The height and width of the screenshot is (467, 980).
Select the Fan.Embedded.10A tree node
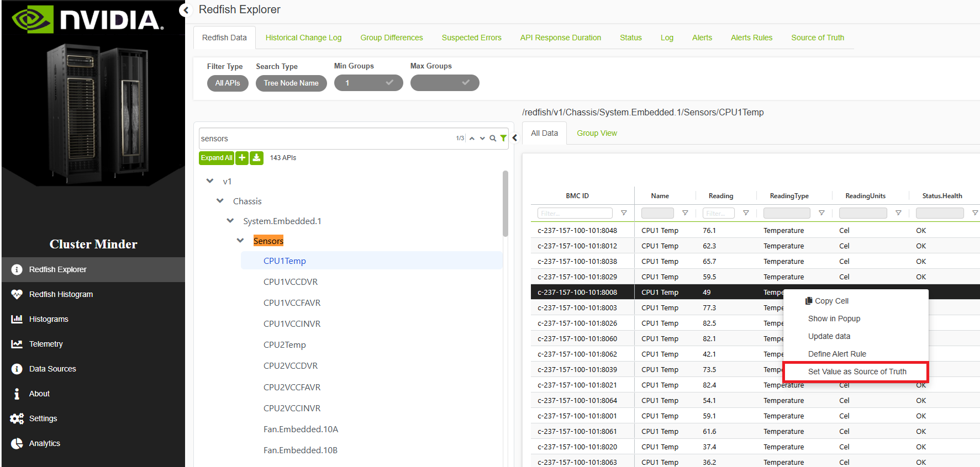click(301, 429)
